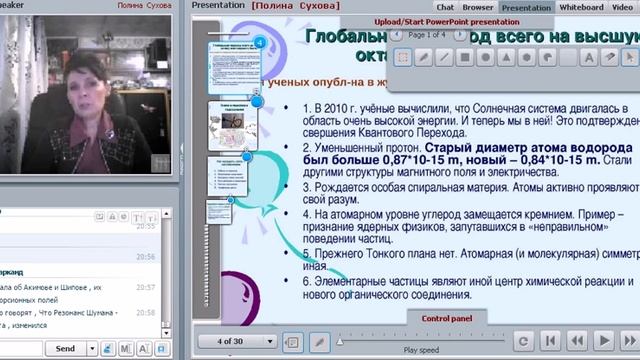This screenshot has width=640, height=360.
Task: Increase chat font size
Action: point(138,217)
